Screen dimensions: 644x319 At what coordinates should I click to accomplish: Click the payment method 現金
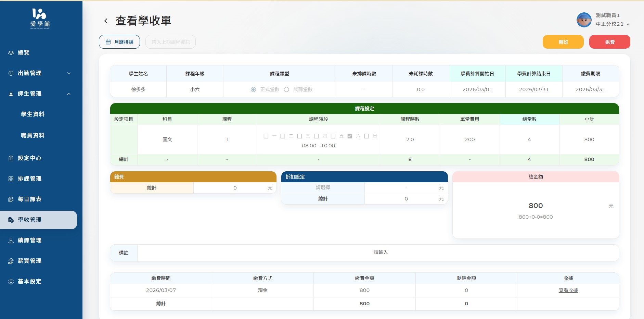tap(263, 290)
